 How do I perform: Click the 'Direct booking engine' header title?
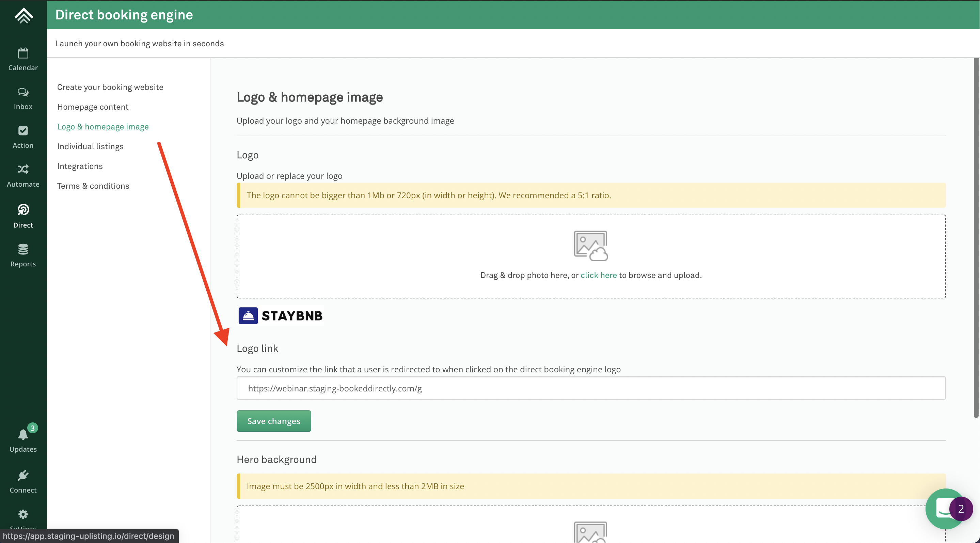coord(124,15)
